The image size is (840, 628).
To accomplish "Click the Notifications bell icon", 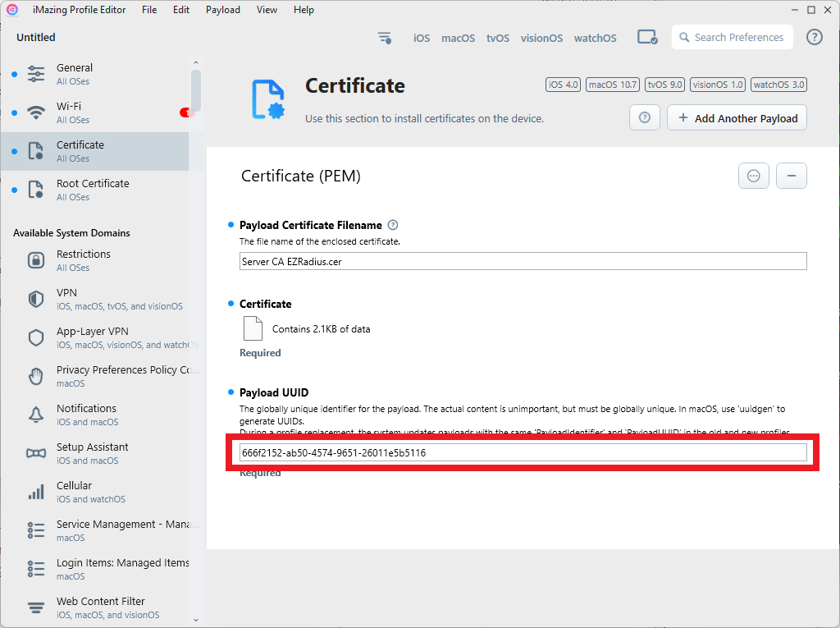I will (36, 415).
